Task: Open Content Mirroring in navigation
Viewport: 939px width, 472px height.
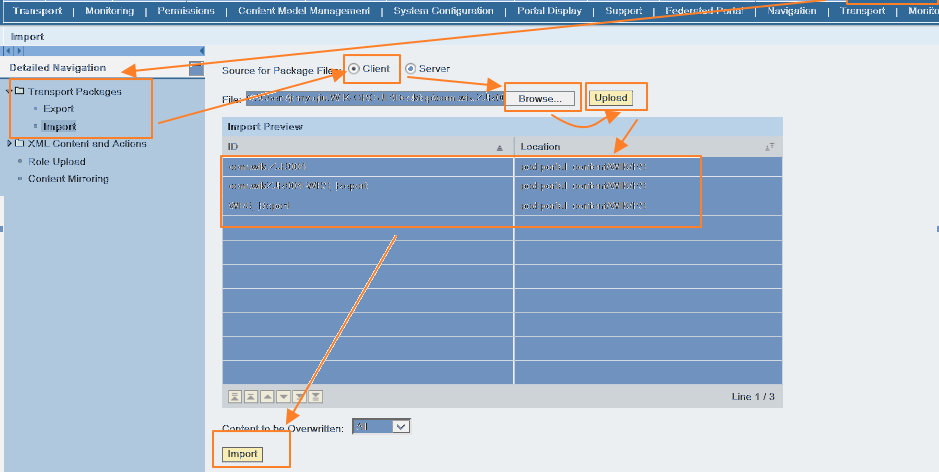Action: point(68,178)
